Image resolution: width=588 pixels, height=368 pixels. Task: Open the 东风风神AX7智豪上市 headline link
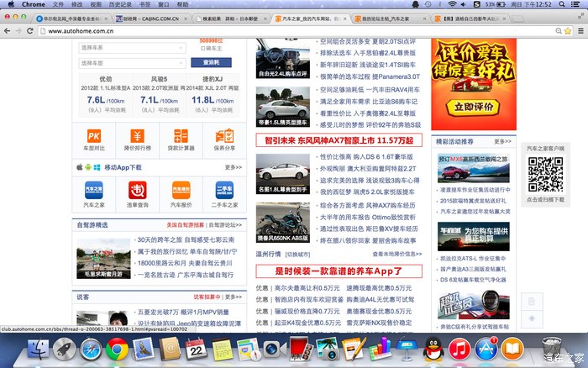click(339, 140)
